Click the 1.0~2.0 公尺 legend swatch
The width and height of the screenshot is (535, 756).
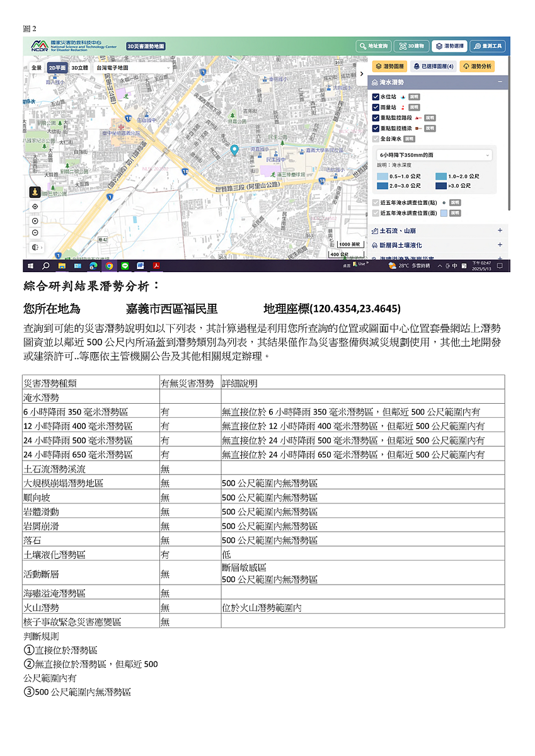[440, 176]
